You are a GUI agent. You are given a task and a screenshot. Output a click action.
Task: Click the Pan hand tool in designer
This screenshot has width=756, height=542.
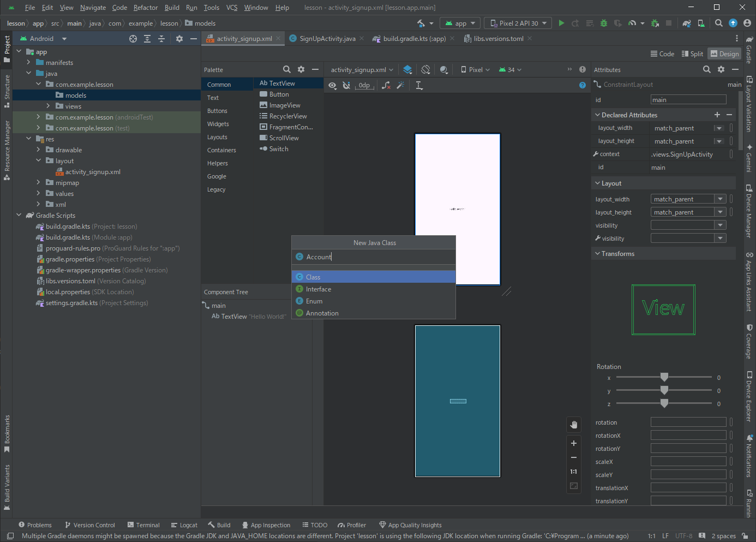pyautogui.click(x=574, y=425)
